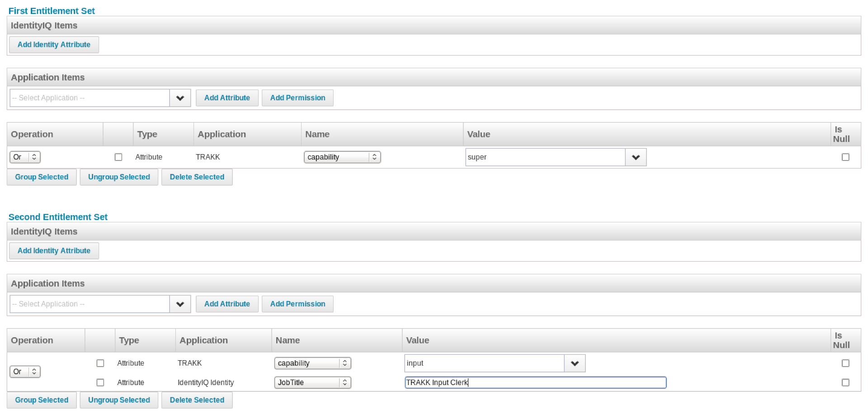This screenshot has height=414, width=868.
Task: Click the First Entitlement Set heading
Action: [52, 11]
